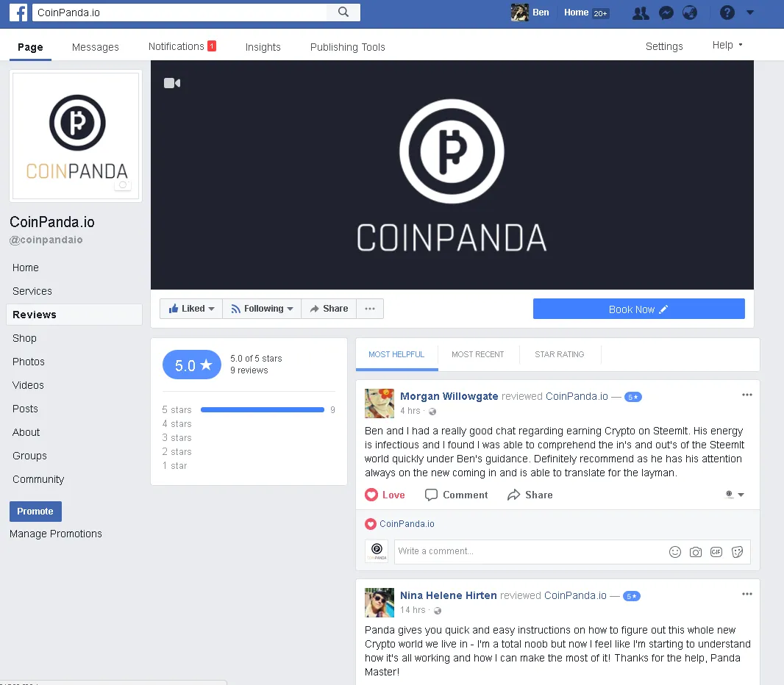This screenshot has height=685, width=784.
Task: Click the search magnifier icon
Action: pos(343,12)
